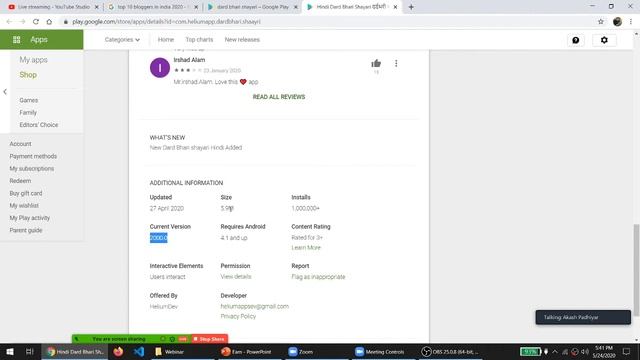Click the highlighted Current Version value
Viewport: 640px width, 360px height.
[158, 238]
